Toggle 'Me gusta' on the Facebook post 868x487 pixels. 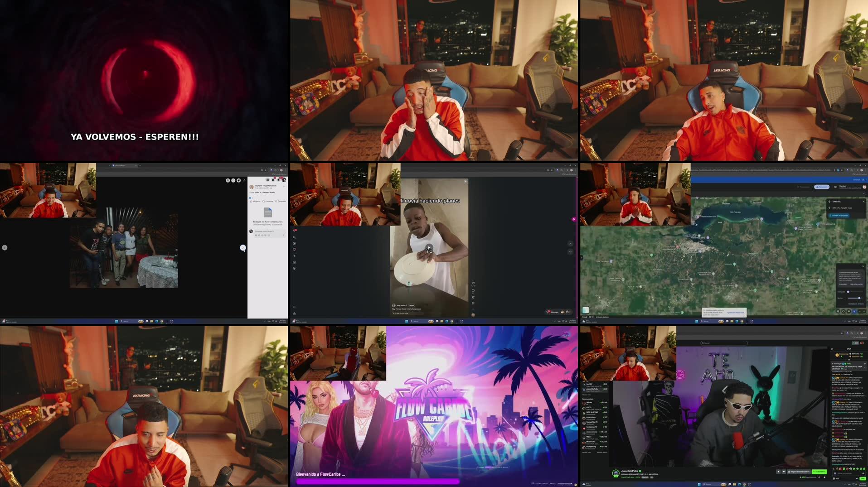click(x=255, y=201)
